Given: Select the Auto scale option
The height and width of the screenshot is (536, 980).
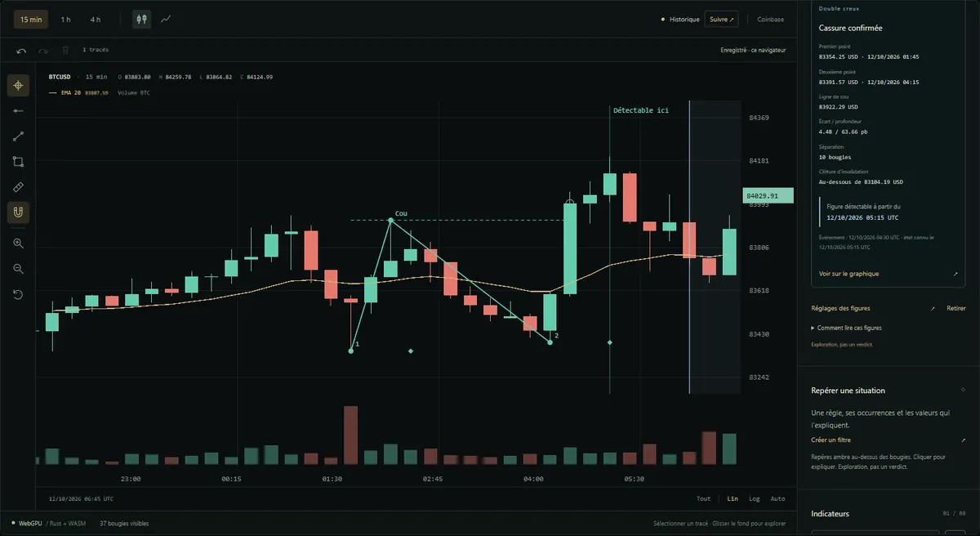Looking at the screenshot, I should [x=777, y=498].
